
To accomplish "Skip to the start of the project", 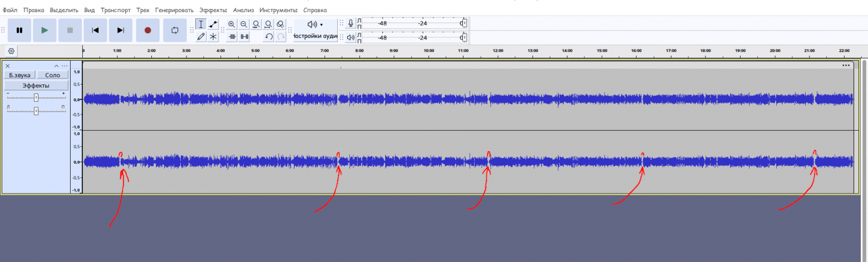I will click(x=95, y=31).
